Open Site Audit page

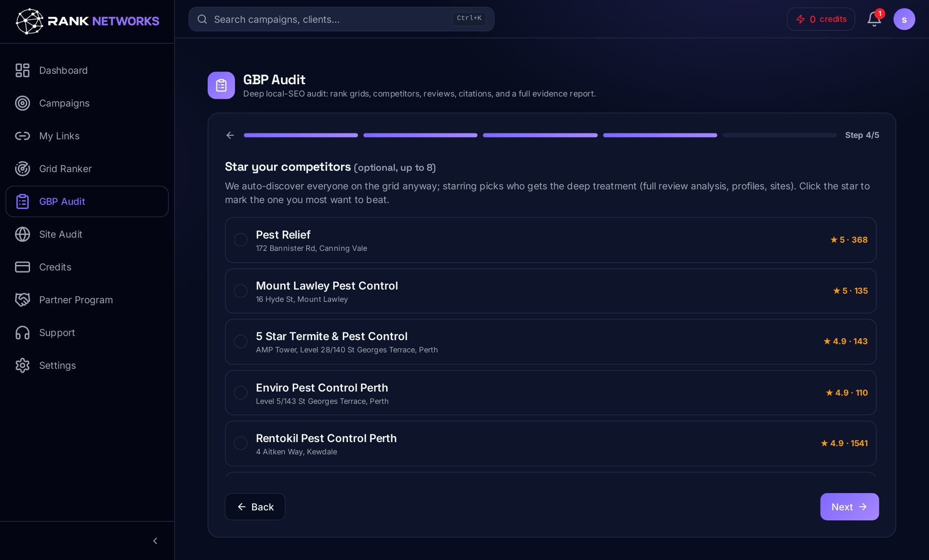[87, 234]
